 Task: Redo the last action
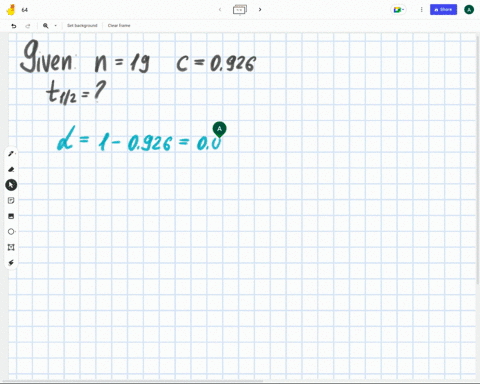point(28,26)
